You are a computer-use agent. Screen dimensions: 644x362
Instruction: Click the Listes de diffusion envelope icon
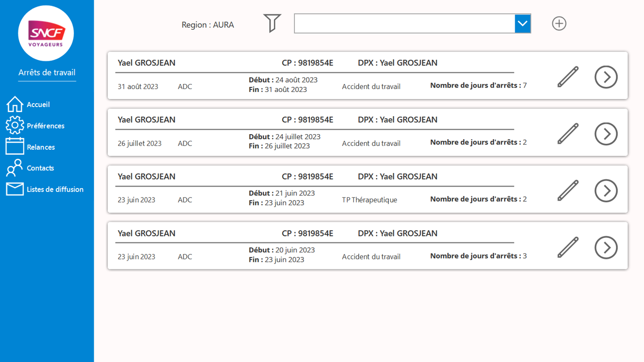pos(15,189)
